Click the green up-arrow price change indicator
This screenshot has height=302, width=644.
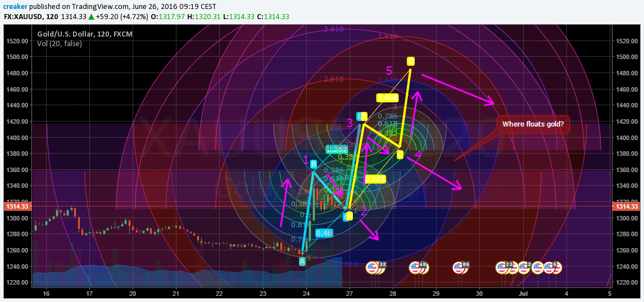[x=92, y=17]
